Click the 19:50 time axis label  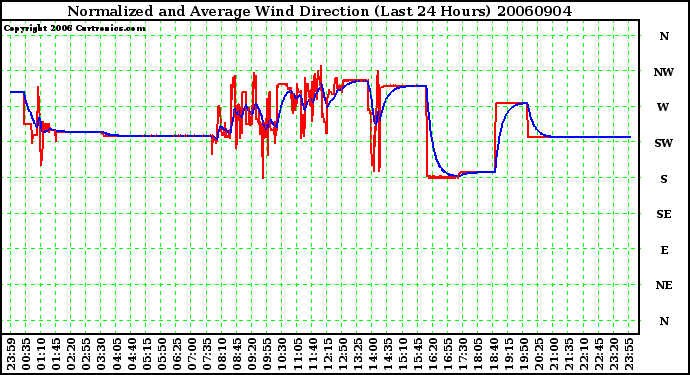pyautogui.click(x=524, y=354)
